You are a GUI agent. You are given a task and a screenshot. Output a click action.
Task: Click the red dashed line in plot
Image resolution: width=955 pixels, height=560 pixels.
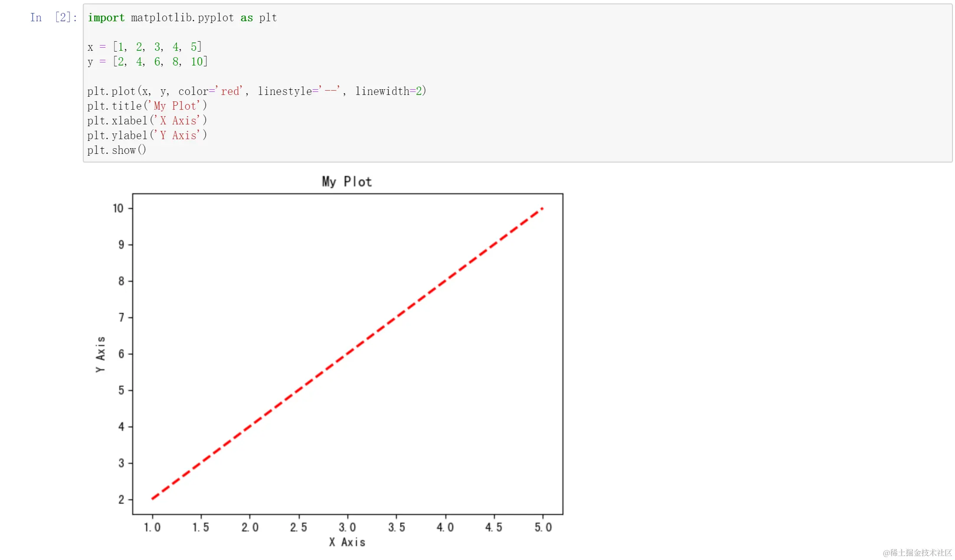347,353
